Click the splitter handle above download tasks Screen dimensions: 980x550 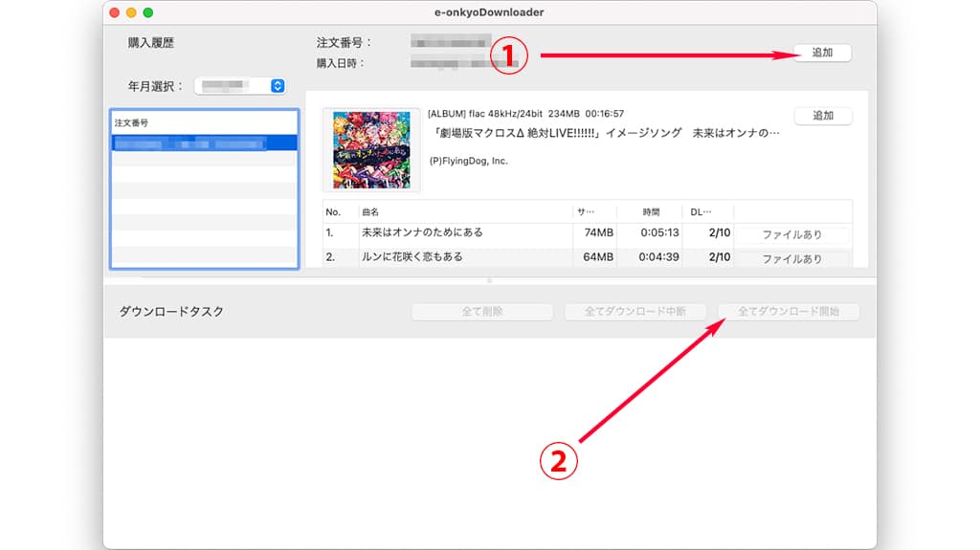click(489, 280)
